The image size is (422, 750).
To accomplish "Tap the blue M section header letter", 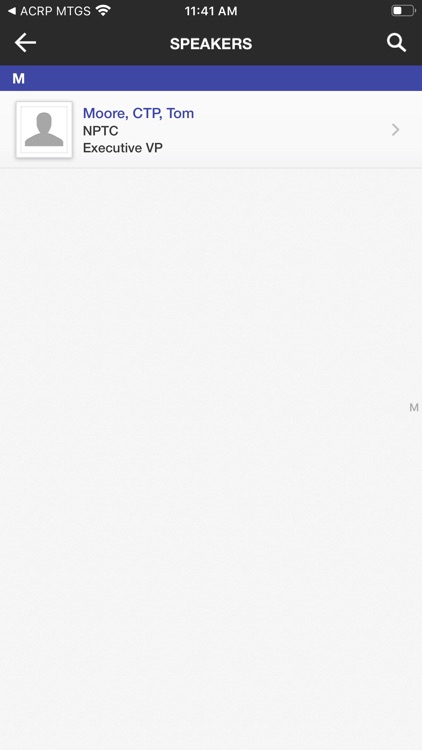I will (19, 78).
